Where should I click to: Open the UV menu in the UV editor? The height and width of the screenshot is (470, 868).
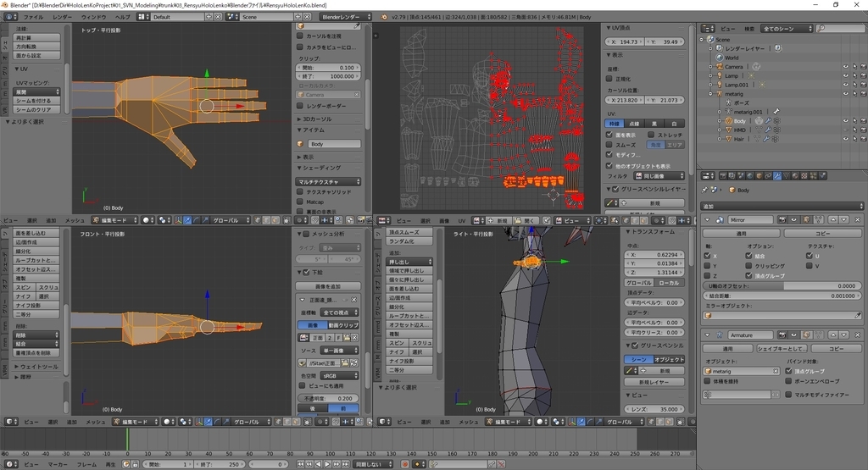pos(461,220)
